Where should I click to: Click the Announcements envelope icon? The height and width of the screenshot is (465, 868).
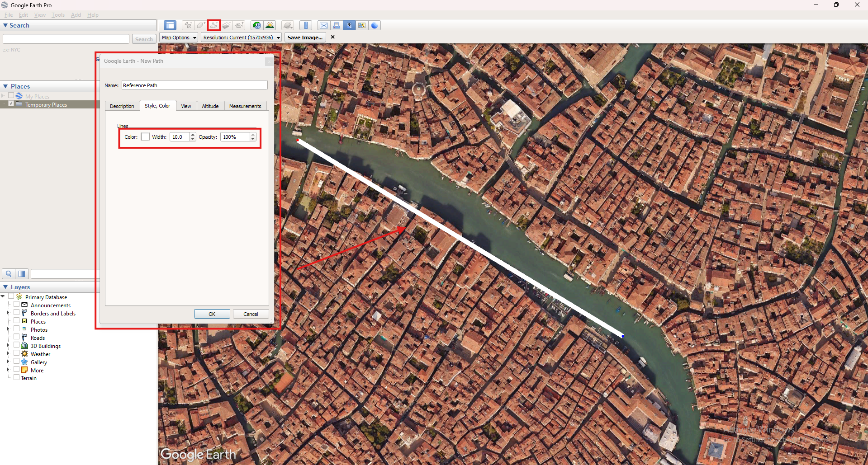[x=24, y=305]
